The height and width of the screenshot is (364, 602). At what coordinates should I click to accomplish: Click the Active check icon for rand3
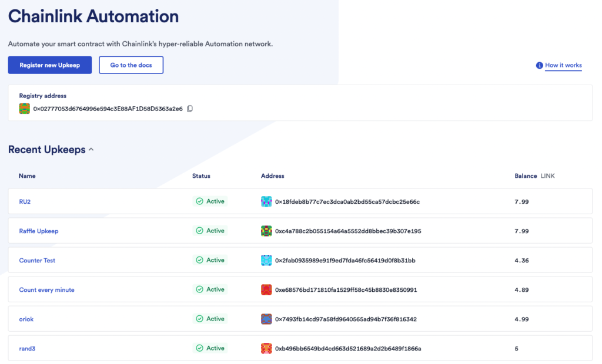tap(200, 348)
